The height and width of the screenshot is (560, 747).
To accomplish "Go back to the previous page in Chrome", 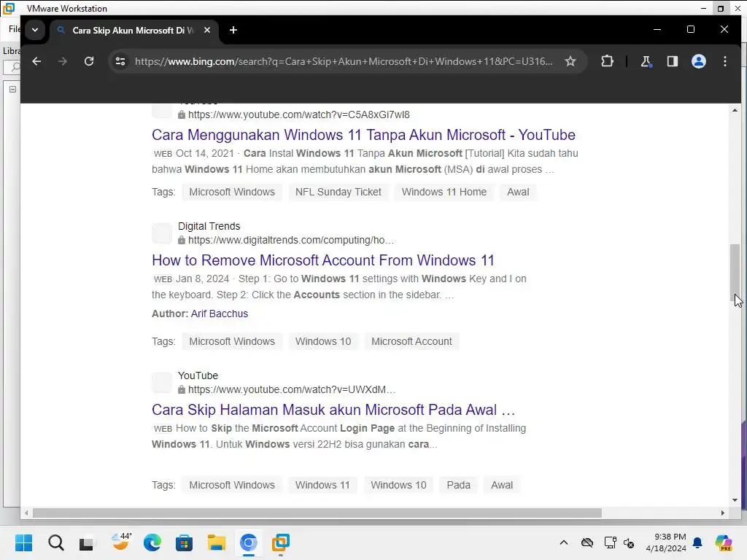I will [36, 61].
